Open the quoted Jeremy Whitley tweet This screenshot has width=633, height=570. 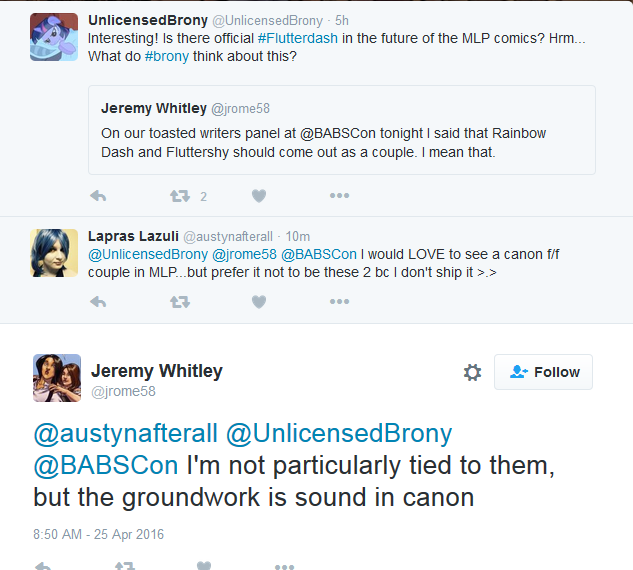click(x=341, y=130)
